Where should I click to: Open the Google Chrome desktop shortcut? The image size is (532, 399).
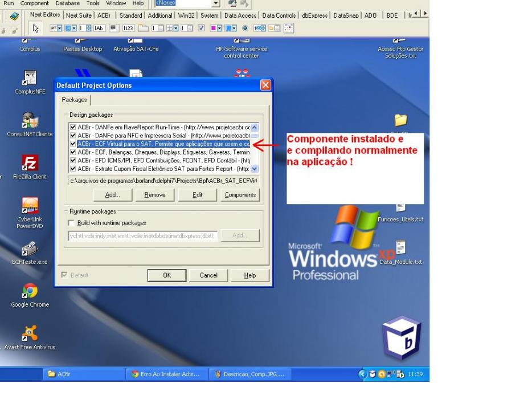point(30,291)
